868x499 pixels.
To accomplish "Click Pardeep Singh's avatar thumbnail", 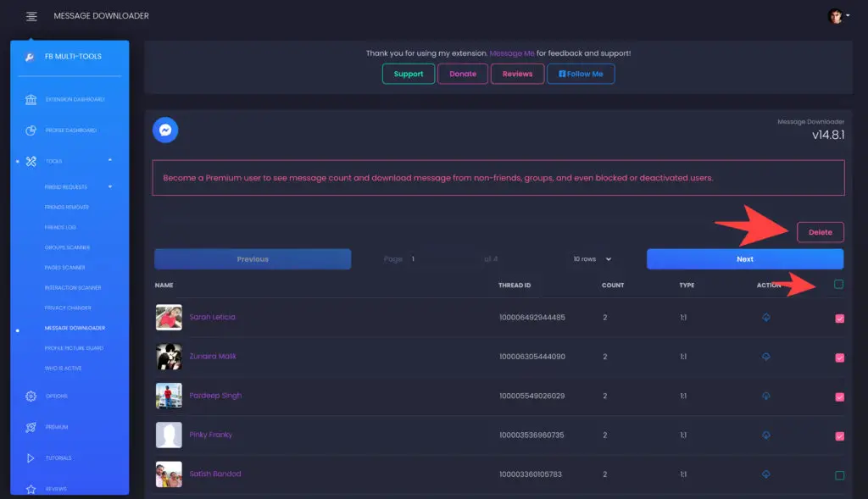I will (x=169, y=396).
